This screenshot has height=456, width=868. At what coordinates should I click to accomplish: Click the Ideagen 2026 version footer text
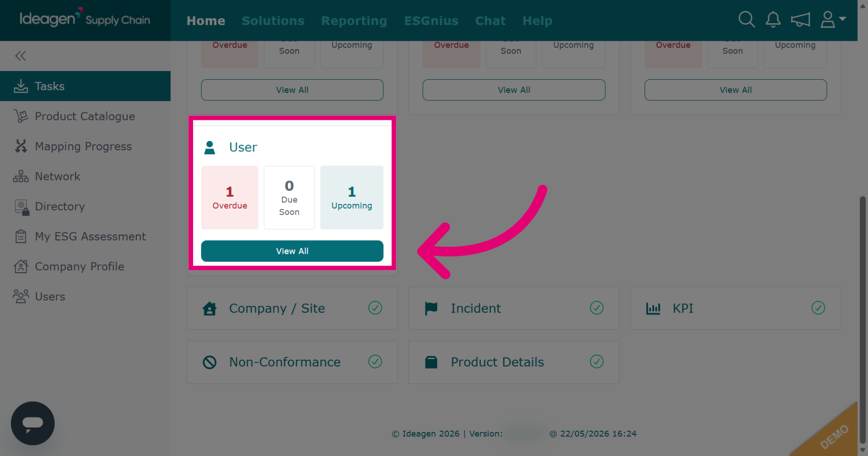pos(514,434)
